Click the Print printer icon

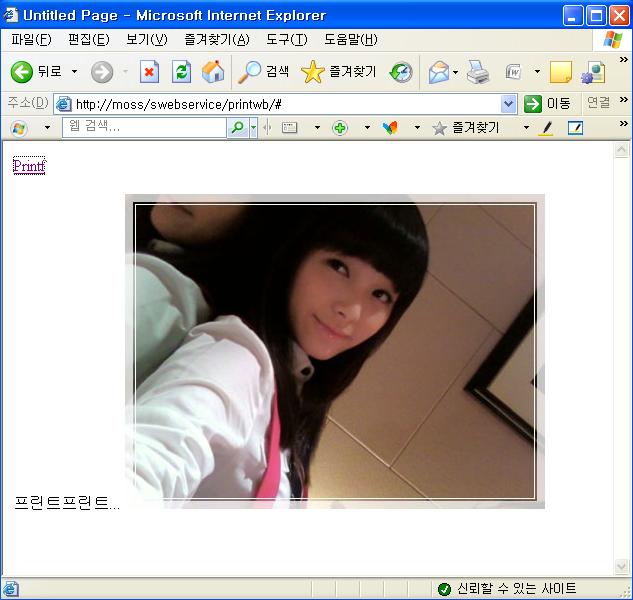pos(478,72)
